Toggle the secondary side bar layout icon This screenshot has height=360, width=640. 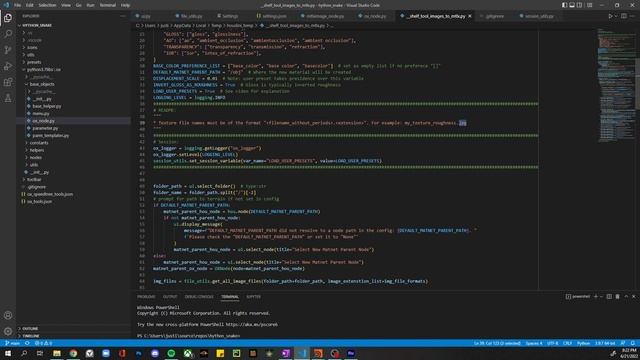click(579, 5)
